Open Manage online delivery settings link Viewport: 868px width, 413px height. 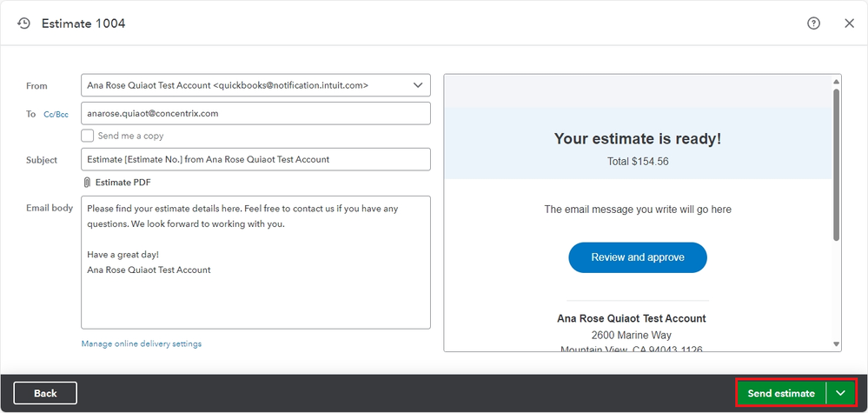point(141,343)
